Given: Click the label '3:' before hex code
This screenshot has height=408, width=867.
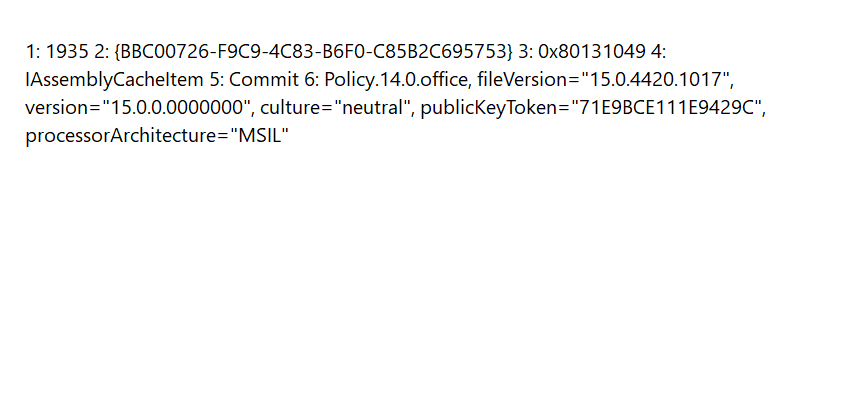Looking at the screenshot, I should (x=526, y=52).
